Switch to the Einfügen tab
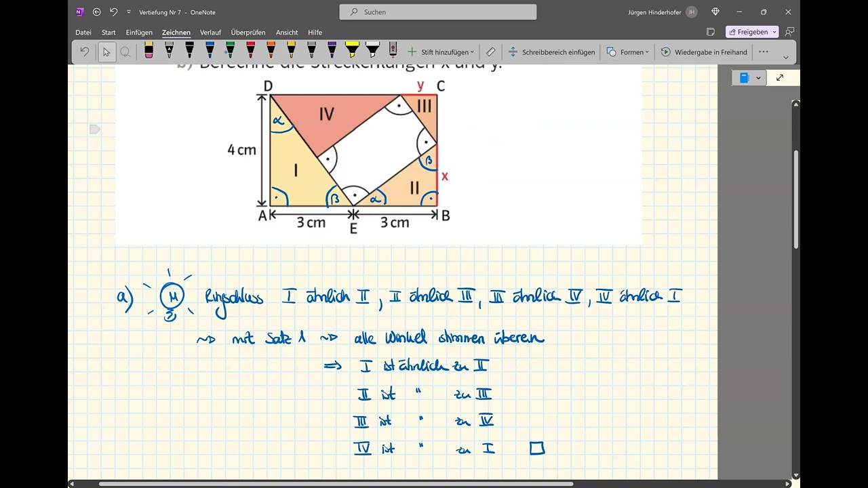868x488 pixels. pos(139,33)
